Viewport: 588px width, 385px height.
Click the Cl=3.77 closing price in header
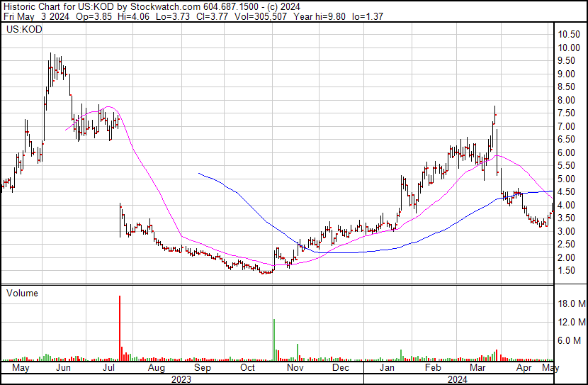coord(211,16)
